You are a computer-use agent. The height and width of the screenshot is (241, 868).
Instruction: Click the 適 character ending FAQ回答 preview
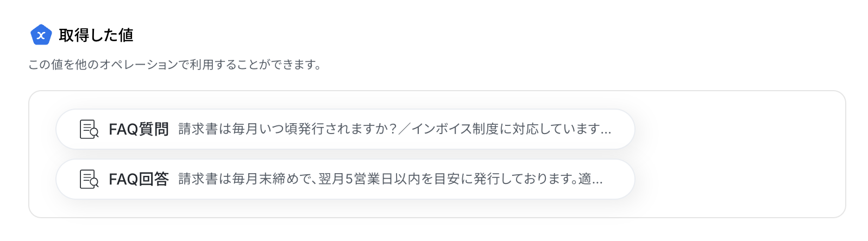click(584, 179)
